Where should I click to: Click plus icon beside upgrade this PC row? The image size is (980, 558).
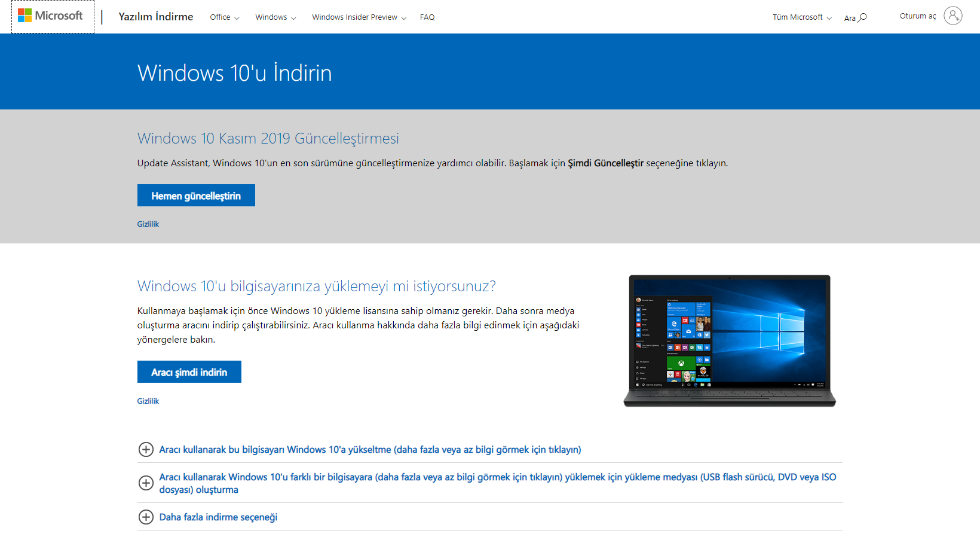point(146,450)
